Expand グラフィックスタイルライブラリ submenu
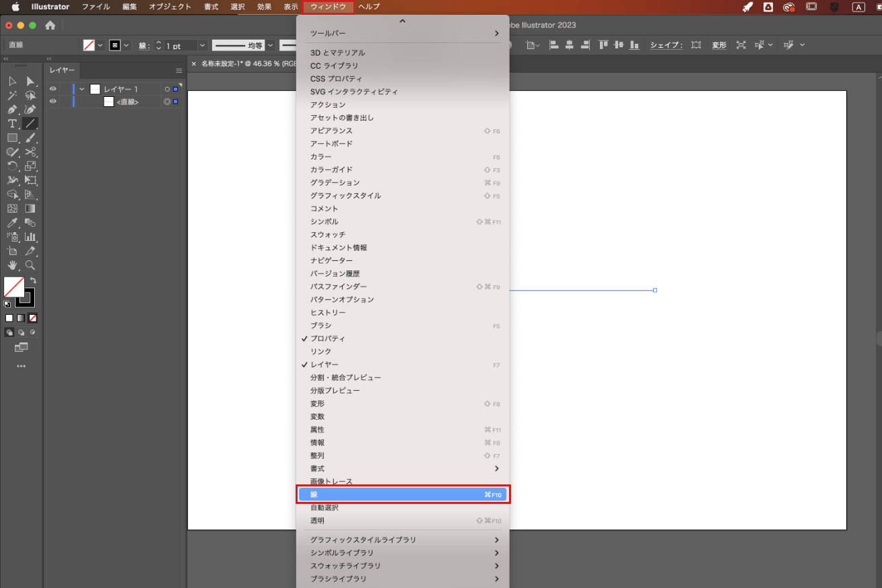The height and width of the screenshot is (588, 882). pos(403,540)
